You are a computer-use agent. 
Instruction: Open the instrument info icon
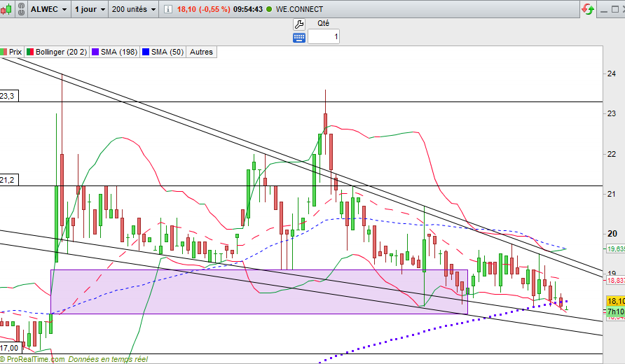tap(167, 9)
